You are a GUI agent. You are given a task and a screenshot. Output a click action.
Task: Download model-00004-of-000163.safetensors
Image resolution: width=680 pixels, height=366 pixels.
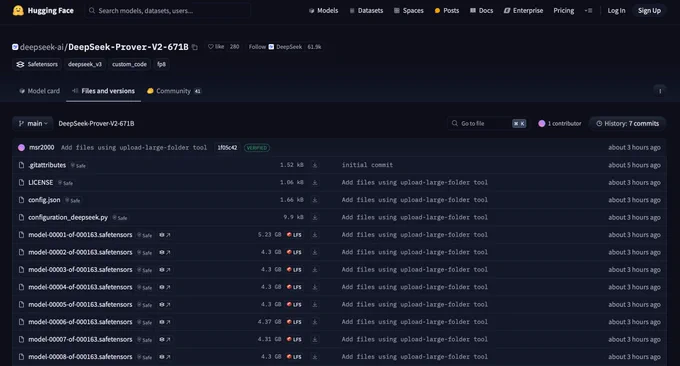315,287
